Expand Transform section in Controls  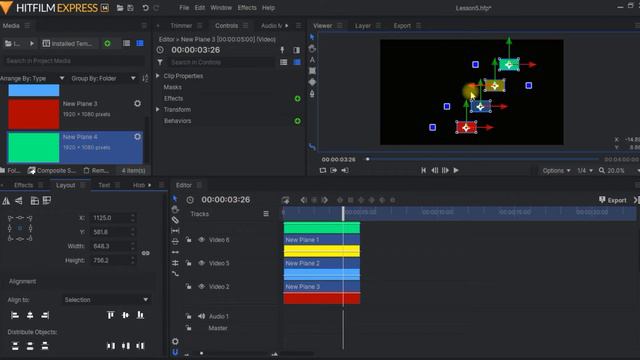pyautogui.click(x=158, y=109)
